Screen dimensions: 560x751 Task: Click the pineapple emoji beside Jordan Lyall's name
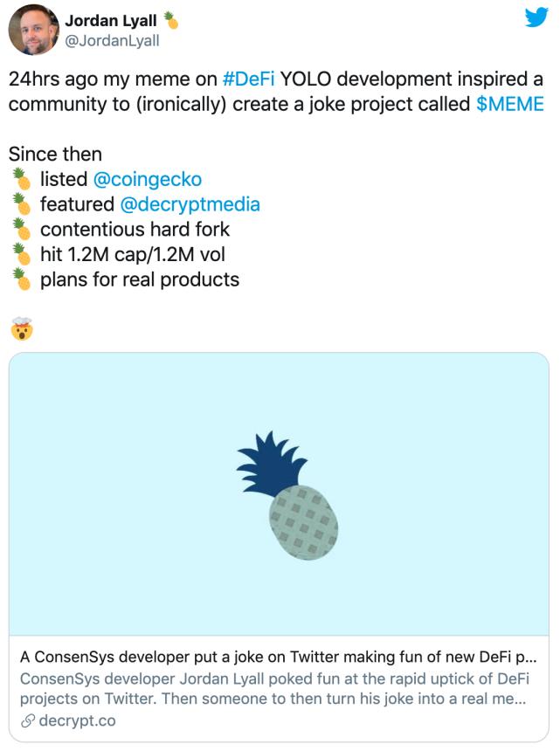click(171, 19)
